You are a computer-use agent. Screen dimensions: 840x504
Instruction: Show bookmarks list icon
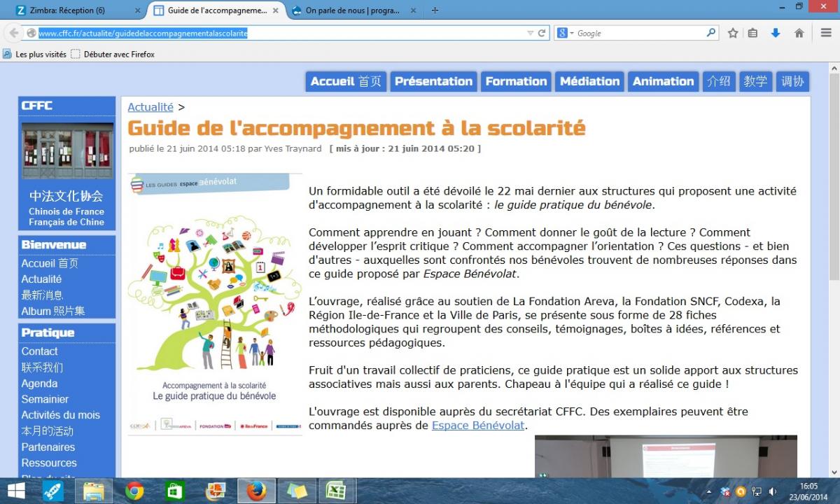[x=752, y=33]
